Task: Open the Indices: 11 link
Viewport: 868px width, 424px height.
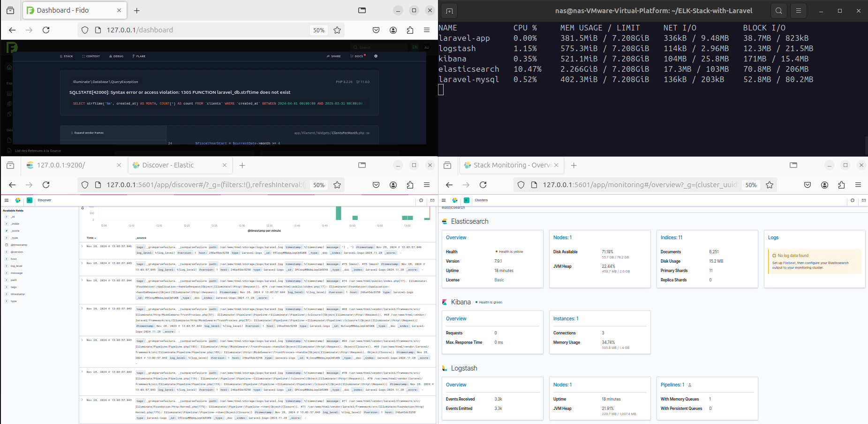Action: pyautogui.click(x=672, y=238)
